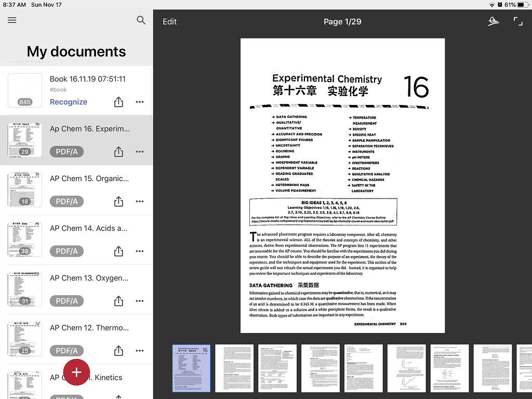Viewport: 532px width, 399px height.
Task: Search documents with magnifier icon
Action: tap(141, 20)
